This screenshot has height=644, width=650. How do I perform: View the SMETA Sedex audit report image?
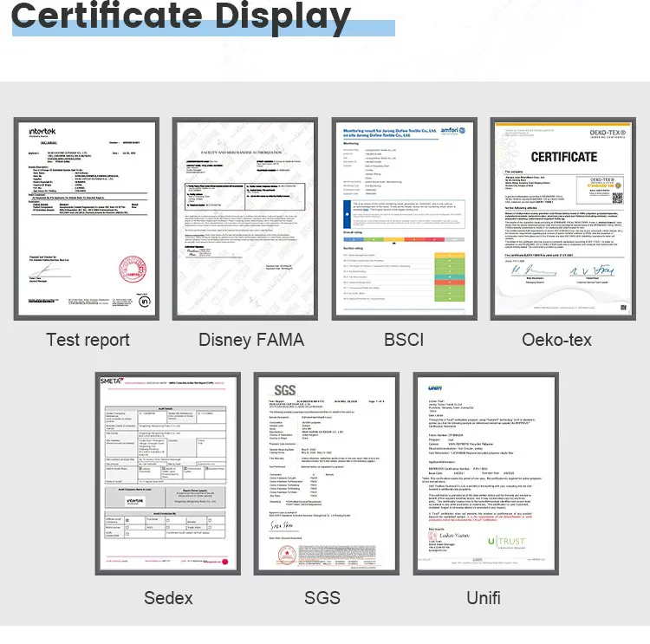(x=168, y=473)
